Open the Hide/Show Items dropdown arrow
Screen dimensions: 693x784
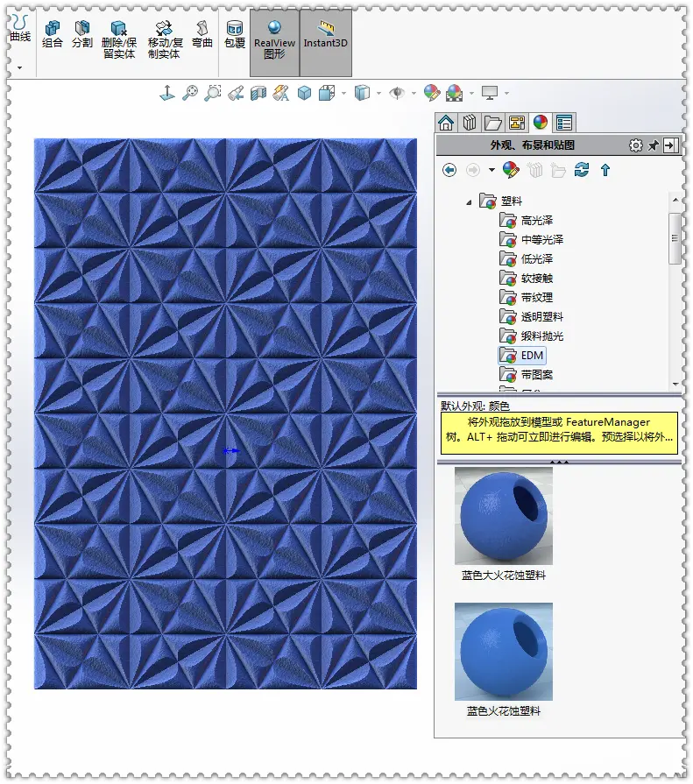pyautogui.click(x=414, y=94)
